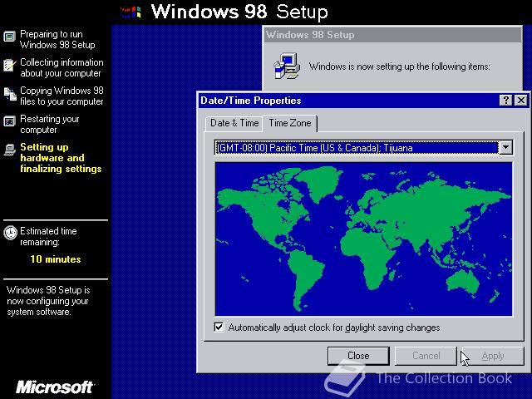This screenshot has width=532, height=399.
Task: Click the Apply button
Action: [x=493, y=356]
